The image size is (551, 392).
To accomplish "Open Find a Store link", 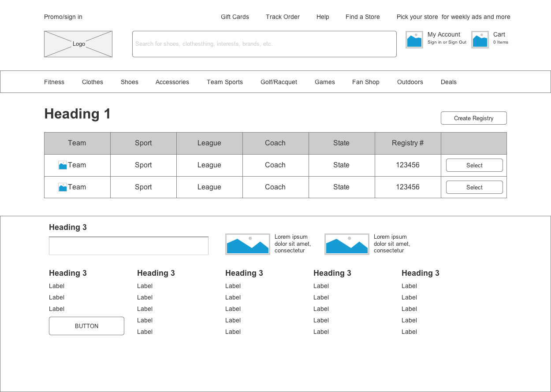I will pos(363,17).
